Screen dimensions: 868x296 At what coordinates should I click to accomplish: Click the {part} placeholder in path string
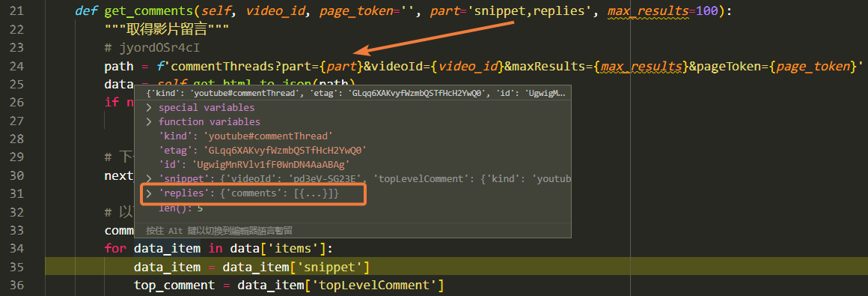[341, 67]
